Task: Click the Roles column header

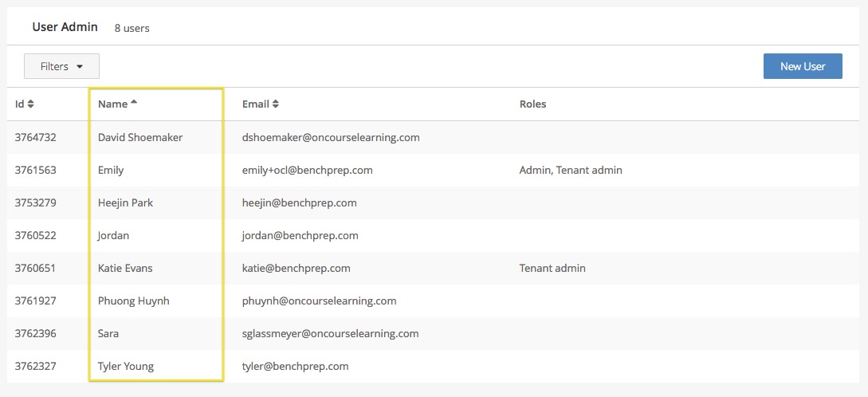Action: (532, 104)
